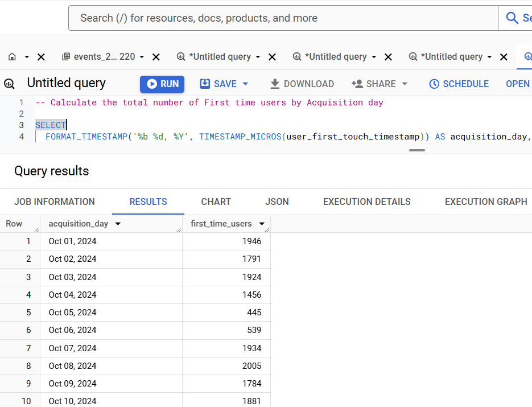
Task: Open the EXECUTION GRAPH tab
Action: coord(485,202)
